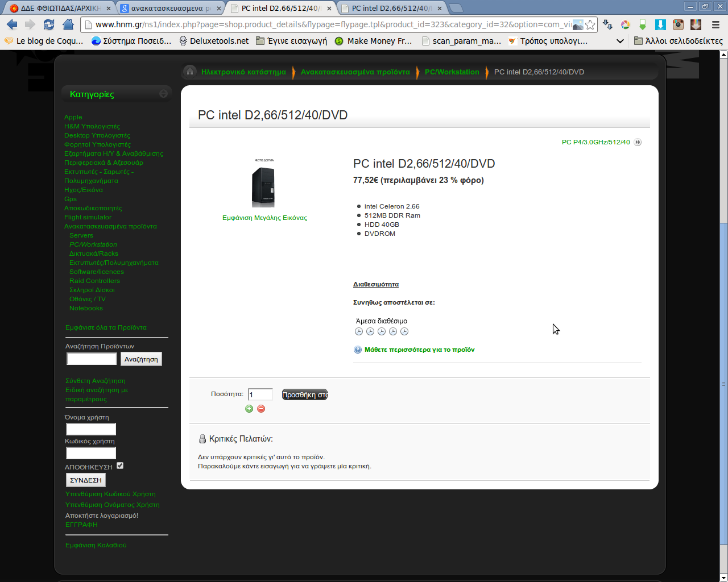Increase quantity with the green plus icon
The height and width of the screenshot is (582, 728).
(x=249, y=409)
